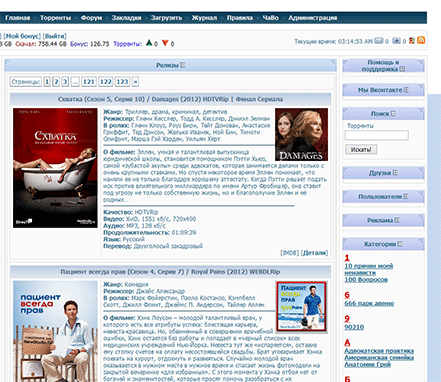Open the Загрузить menu item
Image resolution: width=441 pixels, height=382 pixels.
pos(166,18)
